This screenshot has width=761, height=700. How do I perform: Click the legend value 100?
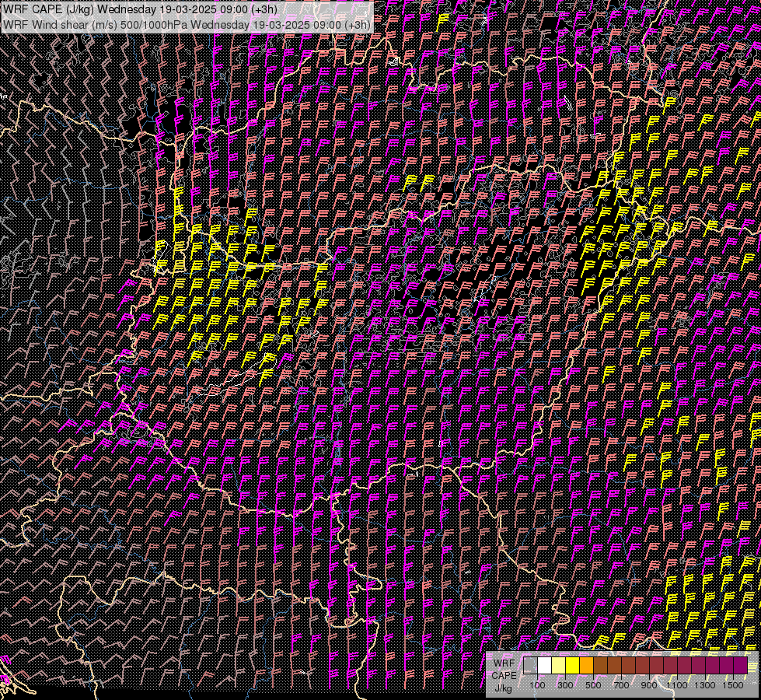point(537,685)
